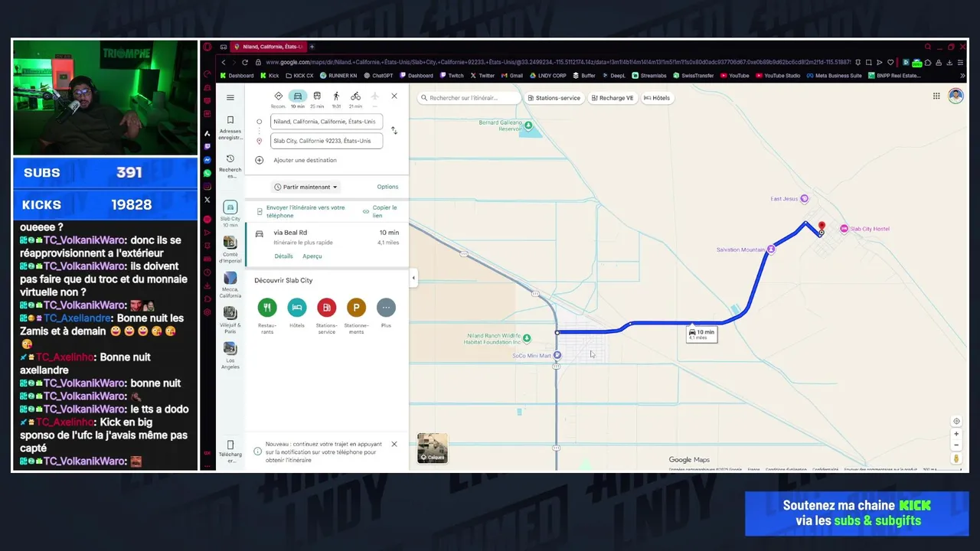980x551 pixels.
Task: Open recent searches in the Maps sidebar
Action: (x=230, y=166)
